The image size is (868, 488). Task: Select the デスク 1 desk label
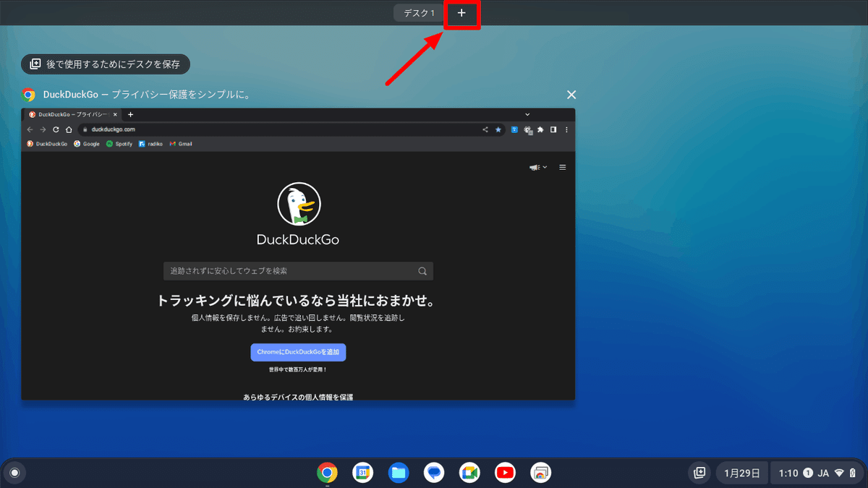coord(419,13)
